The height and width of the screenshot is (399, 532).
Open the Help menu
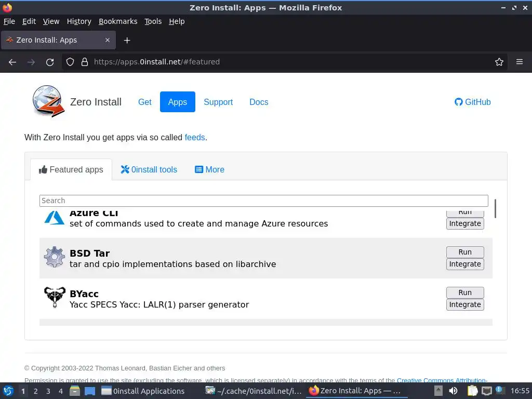[177, 21]
